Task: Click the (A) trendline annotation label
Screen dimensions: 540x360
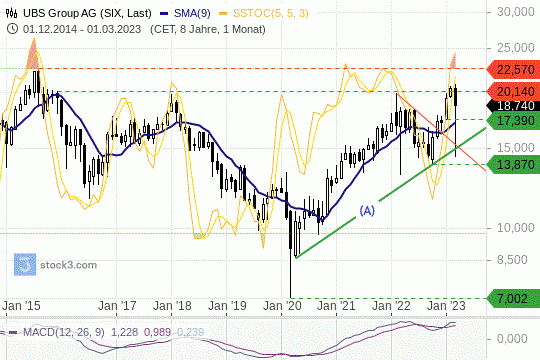Action: (367, 210)
